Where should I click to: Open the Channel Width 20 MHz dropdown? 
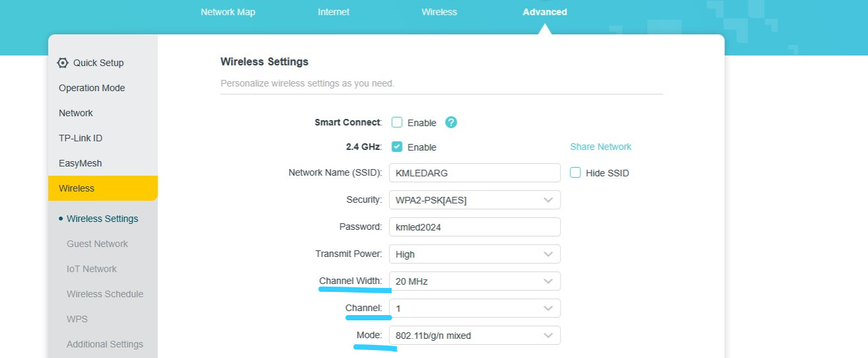[475, 281]
